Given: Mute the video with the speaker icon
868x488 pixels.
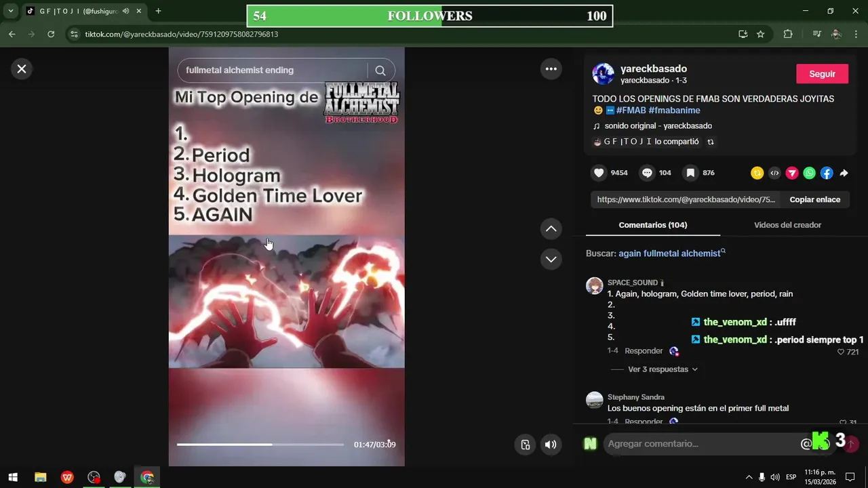Looking at the screenshot, I should (551, 445).
